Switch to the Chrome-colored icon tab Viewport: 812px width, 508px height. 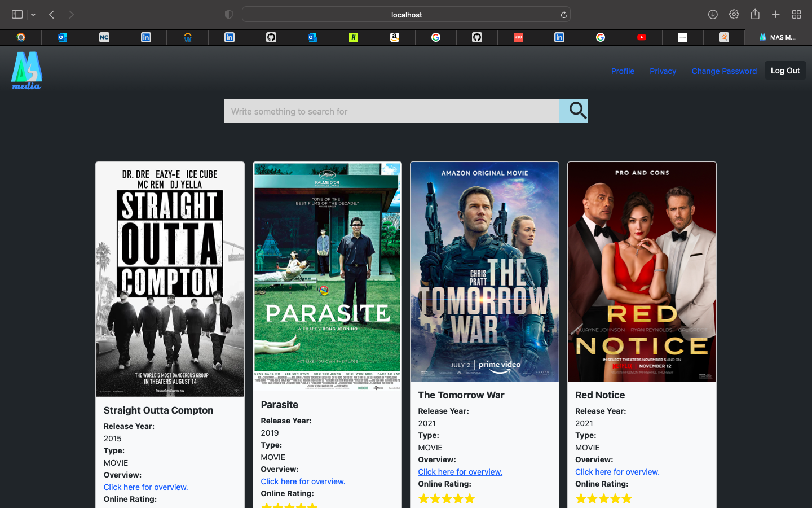click(21, 37)
